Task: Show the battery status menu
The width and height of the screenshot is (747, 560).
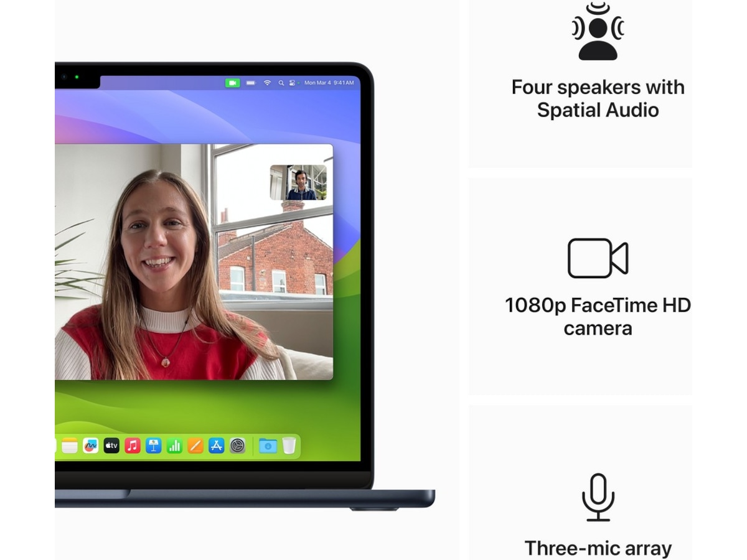Action: [x=251, y=83]
